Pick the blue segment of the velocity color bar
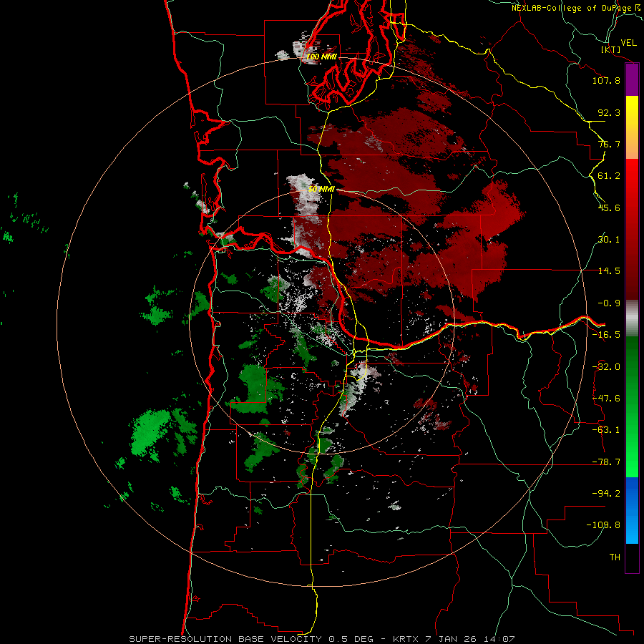This screenshot has height=644, width=644. (632, 510)
